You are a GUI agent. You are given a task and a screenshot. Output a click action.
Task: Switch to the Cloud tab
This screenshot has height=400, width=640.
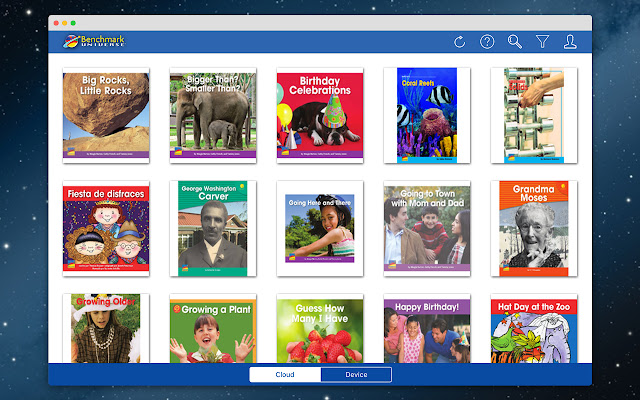pos(284,375)
